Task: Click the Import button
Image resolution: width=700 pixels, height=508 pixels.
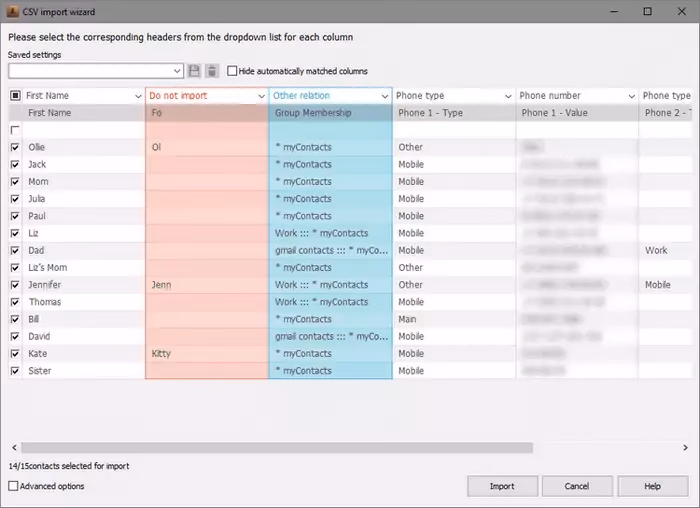Action: tap(502, 486)
